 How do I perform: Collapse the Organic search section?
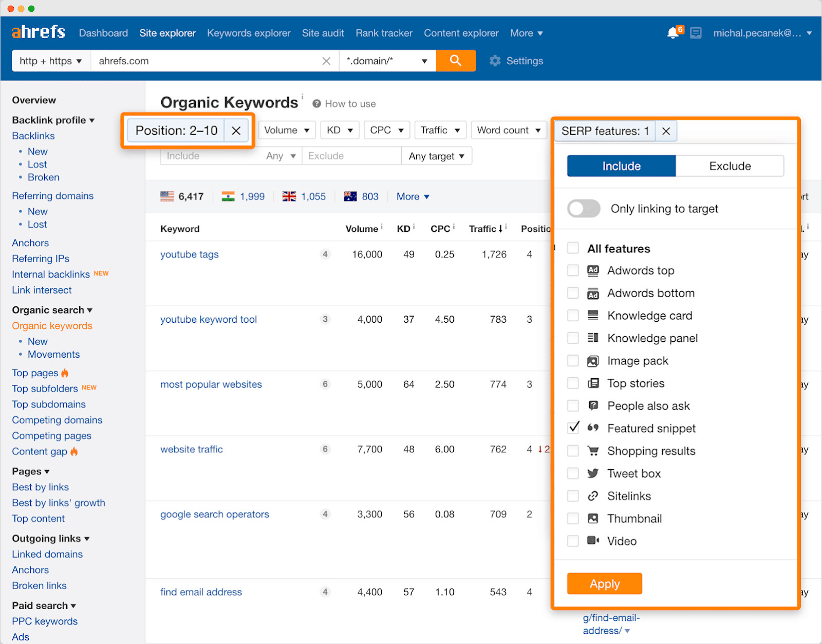pyautogui.click(x=52, y=310)
